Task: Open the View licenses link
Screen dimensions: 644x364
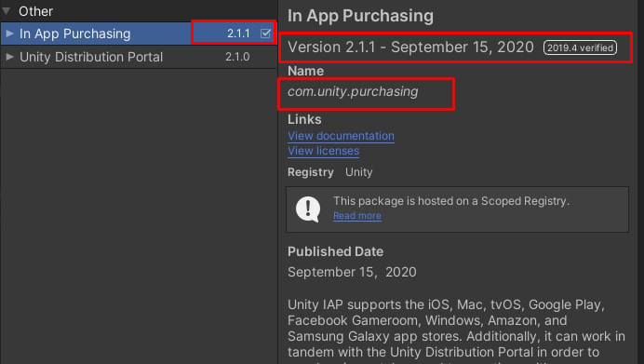Action: coord(323,151)
